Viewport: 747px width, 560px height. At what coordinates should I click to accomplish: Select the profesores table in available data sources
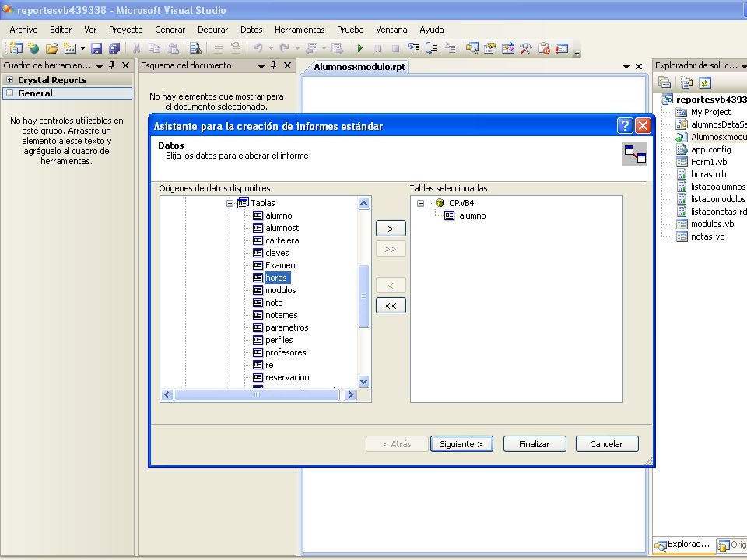pos(286,352)
